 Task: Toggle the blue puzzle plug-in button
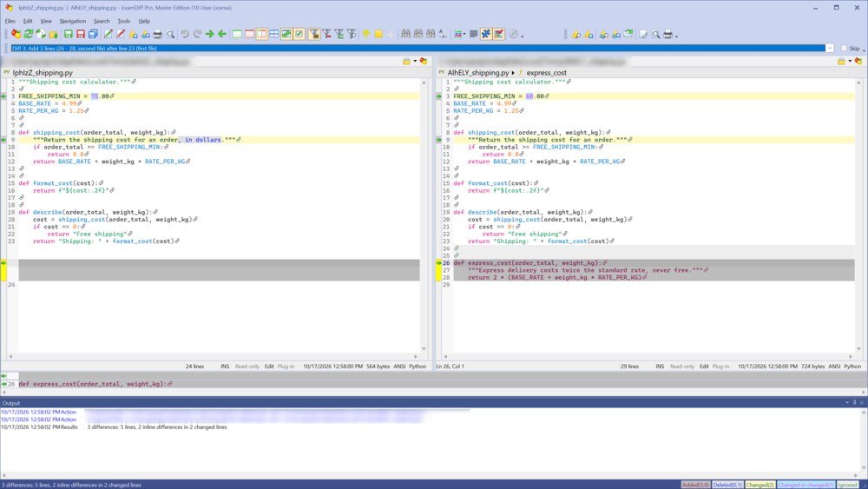[x=486, y=35]
